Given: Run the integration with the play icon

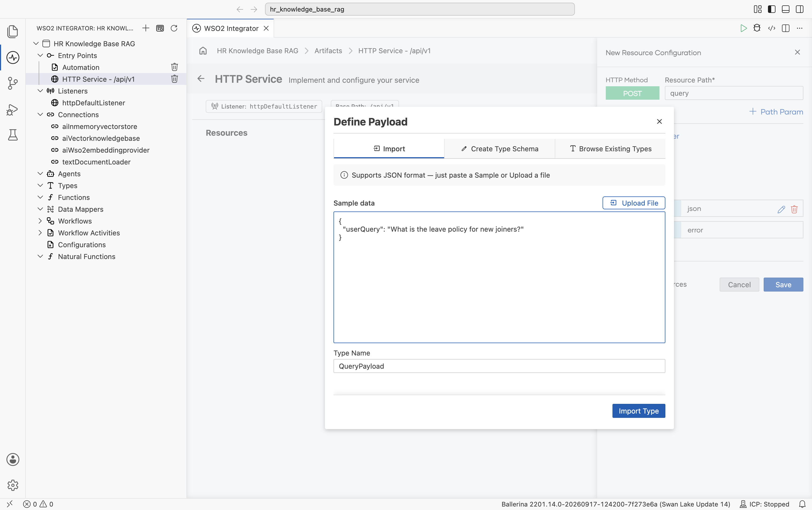Looking at the screenshot, I should [x=743, y=28].
